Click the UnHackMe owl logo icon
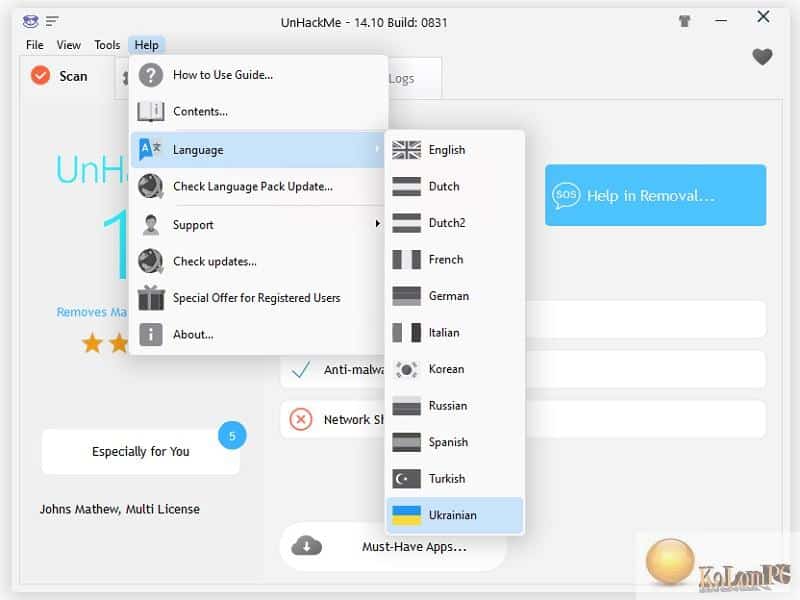This screenshot has height=600, width=800. pyautogui.click(x=30, y=21)
